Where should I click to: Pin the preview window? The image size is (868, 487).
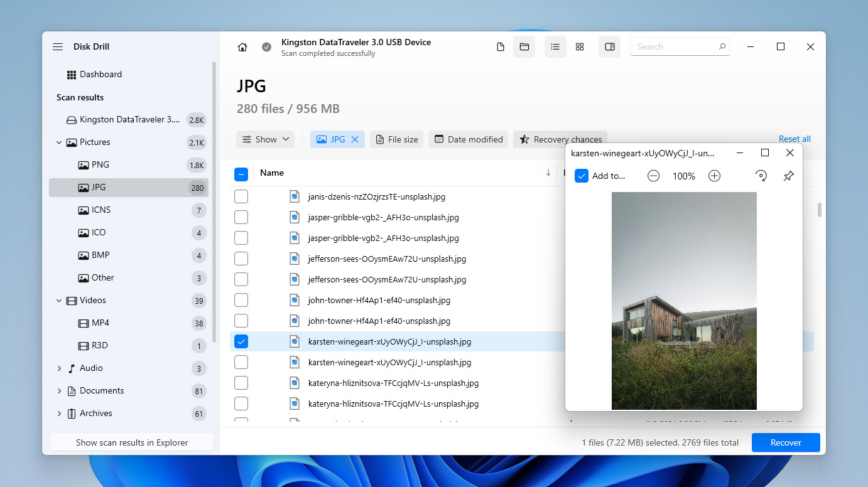pos(789,176)
